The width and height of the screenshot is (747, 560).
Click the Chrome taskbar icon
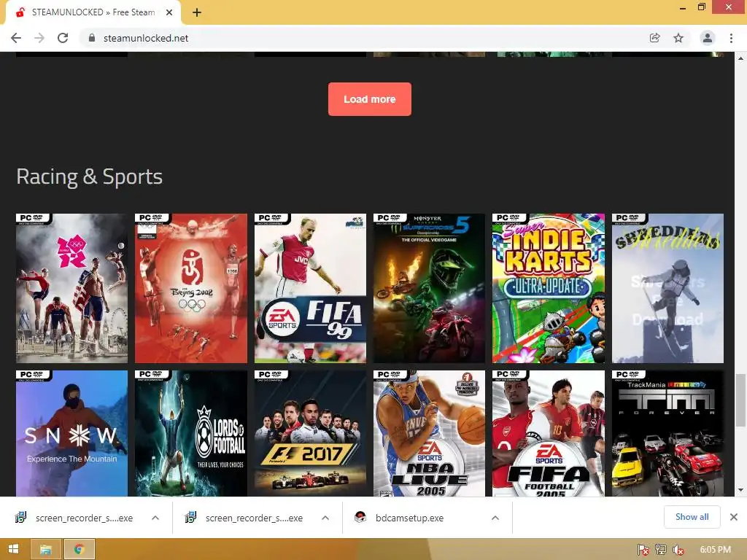tap(79, 549)
